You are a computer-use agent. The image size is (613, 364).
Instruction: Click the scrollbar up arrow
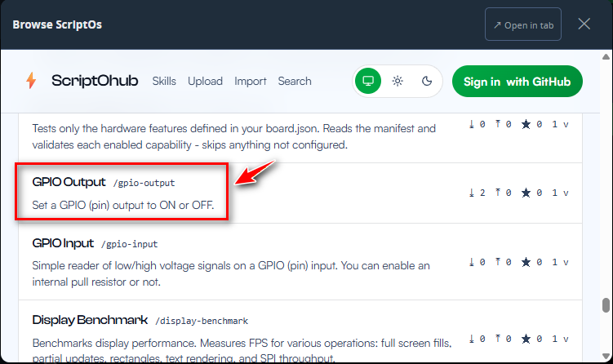(606, 57)
